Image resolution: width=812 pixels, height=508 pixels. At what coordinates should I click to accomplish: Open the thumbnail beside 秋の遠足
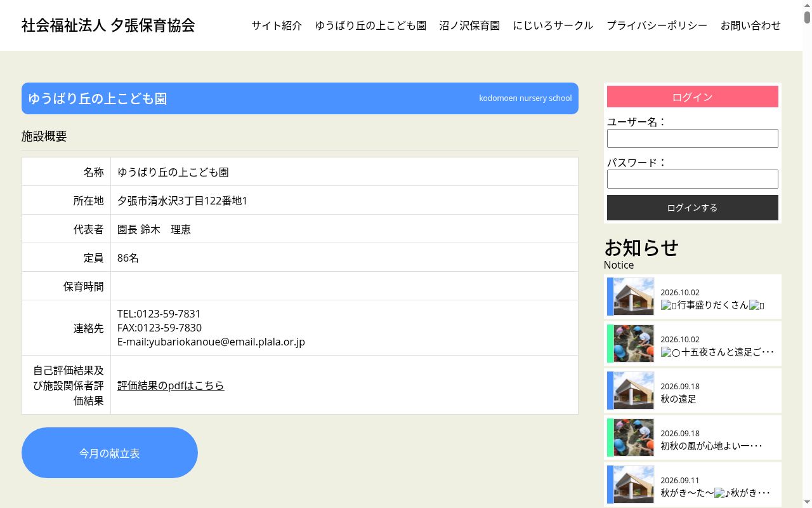point(634,391)
